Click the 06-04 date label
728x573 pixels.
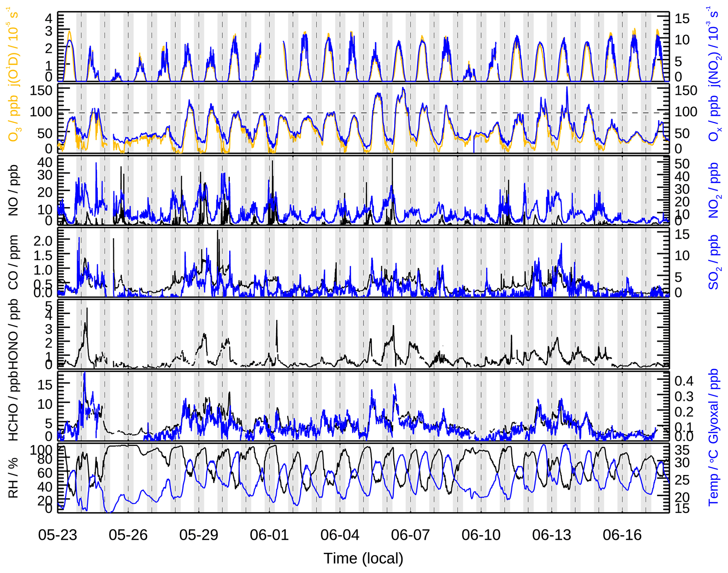(x=340, y=535)
